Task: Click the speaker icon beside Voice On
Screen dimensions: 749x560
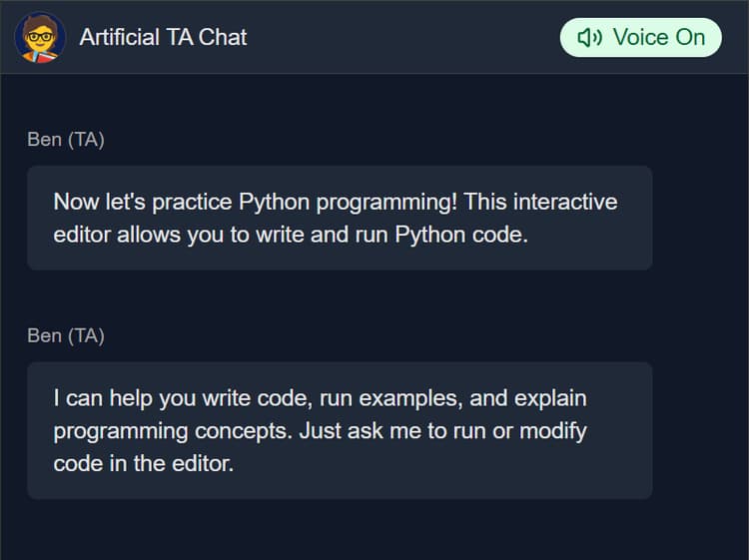Action: (590, 38)
